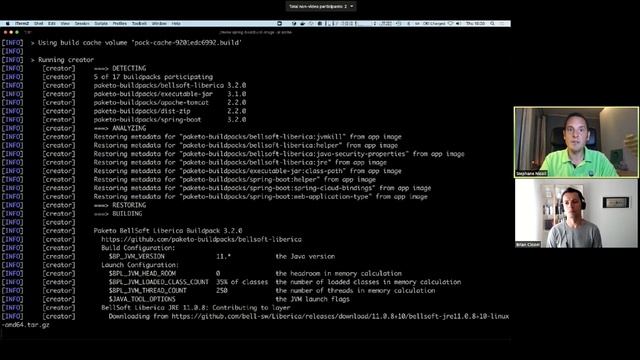This screenshot has height=360, width=640.
Task: Click the spring-boot:helper restoring line
Action: click(x=235, y=180)
